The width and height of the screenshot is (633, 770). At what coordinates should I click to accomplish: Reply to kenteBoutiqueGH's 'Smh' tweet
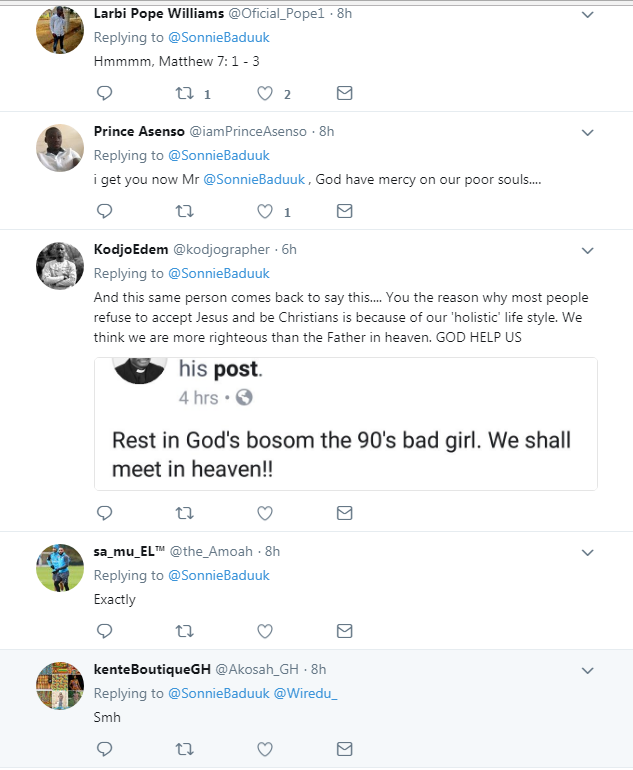104,748
